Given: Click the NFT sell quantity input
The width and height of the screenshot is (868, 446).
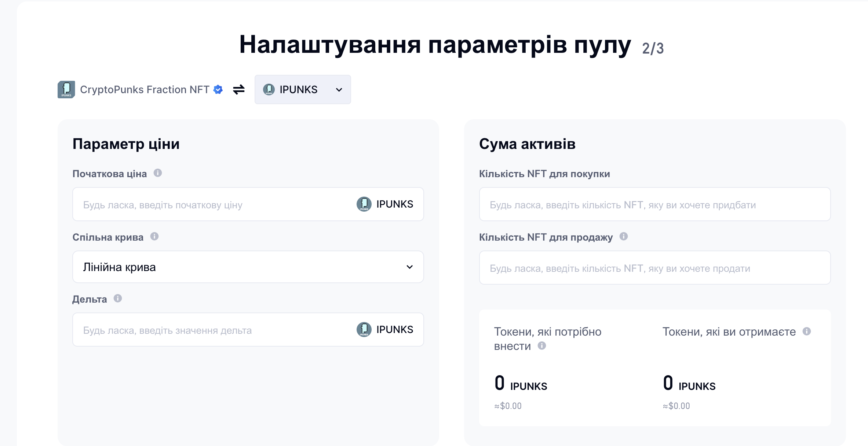Looking at the screenshot, I should pos(655,268).
